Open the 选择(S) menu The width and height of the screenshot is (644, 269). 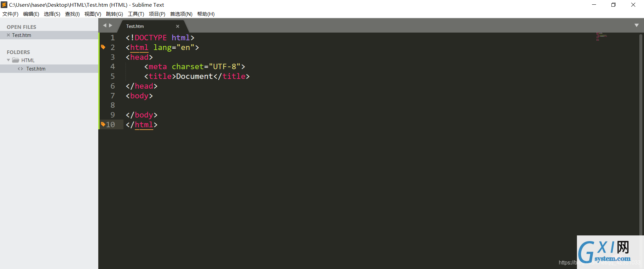[52, 14]
